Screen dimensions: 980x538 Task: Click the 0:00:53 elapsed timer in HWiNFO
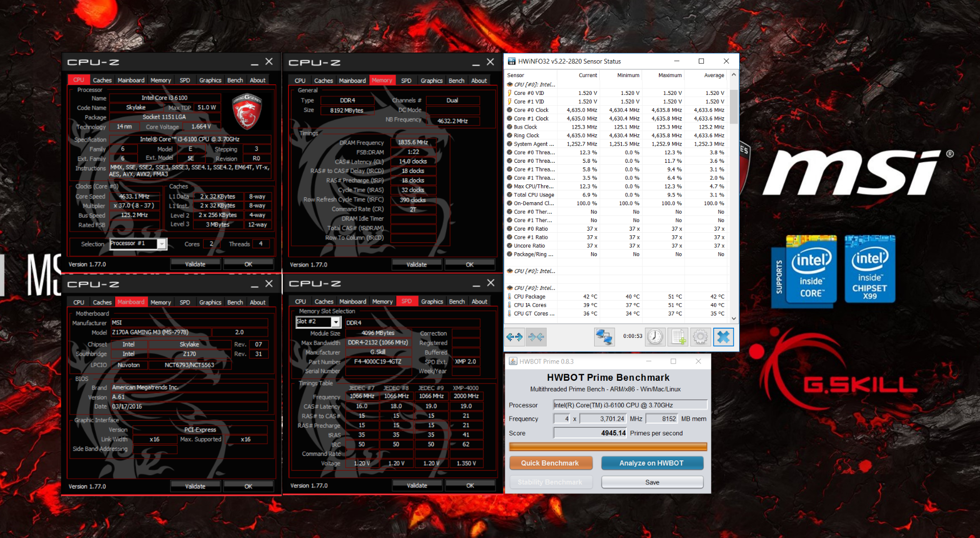[632, 336]
